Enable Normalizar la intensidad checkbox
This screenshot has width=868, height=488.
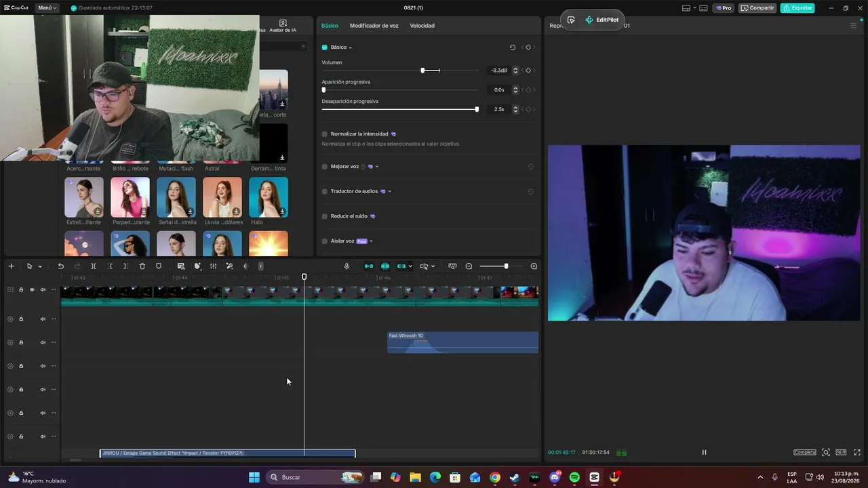[x=325, y=134]
